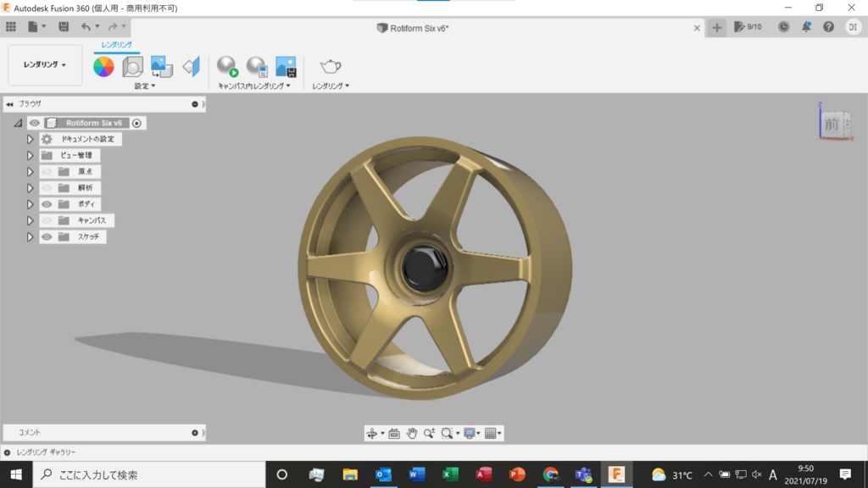Open File Explorer from the taskbar
The height and width of the screenshot is (488, 868).
pos(350,474)
